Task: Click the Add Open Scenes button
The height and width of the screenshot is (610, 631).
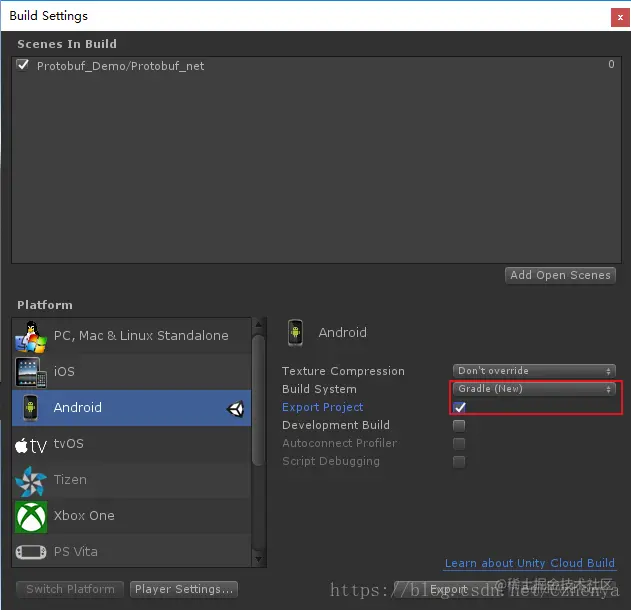Action: (x=560, y=275)
